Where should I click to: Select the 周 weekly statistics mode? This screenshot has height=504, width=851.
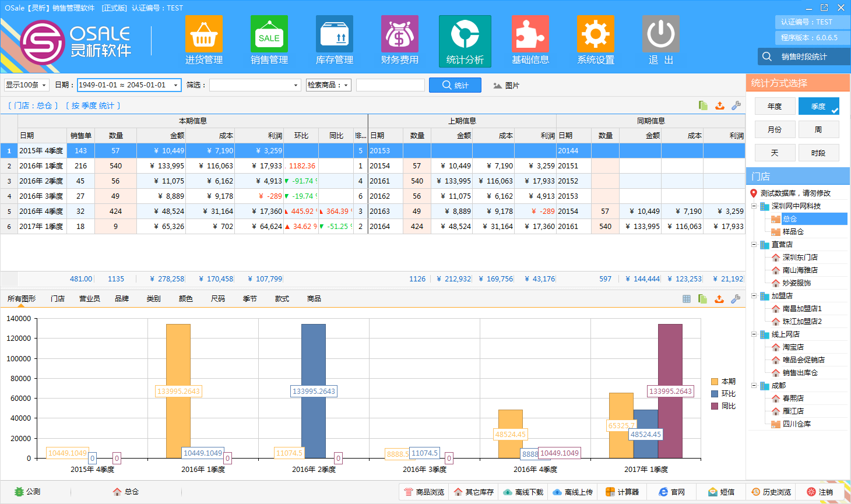[818, 129]
